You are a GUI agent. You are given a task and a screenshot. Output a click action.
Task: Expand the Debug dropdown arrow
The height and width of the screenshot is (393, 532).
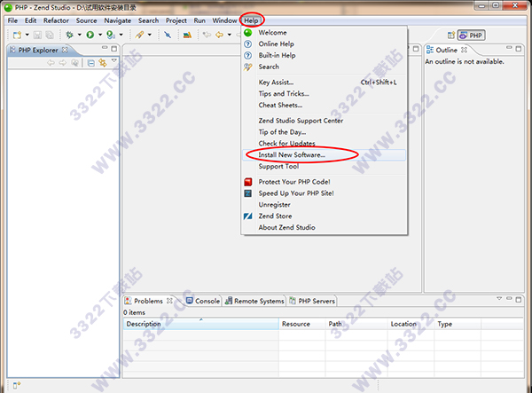click(80, 35)
